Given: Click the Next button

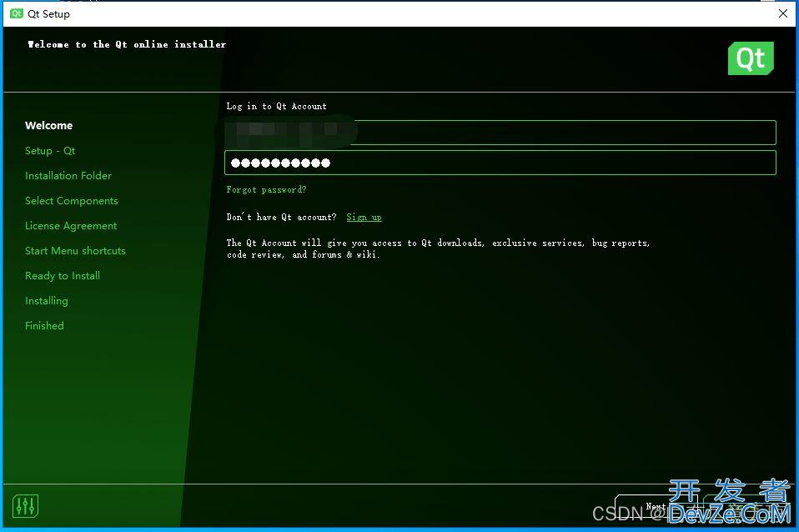Looking at the screenshot, I should click(x=656, y=506).
